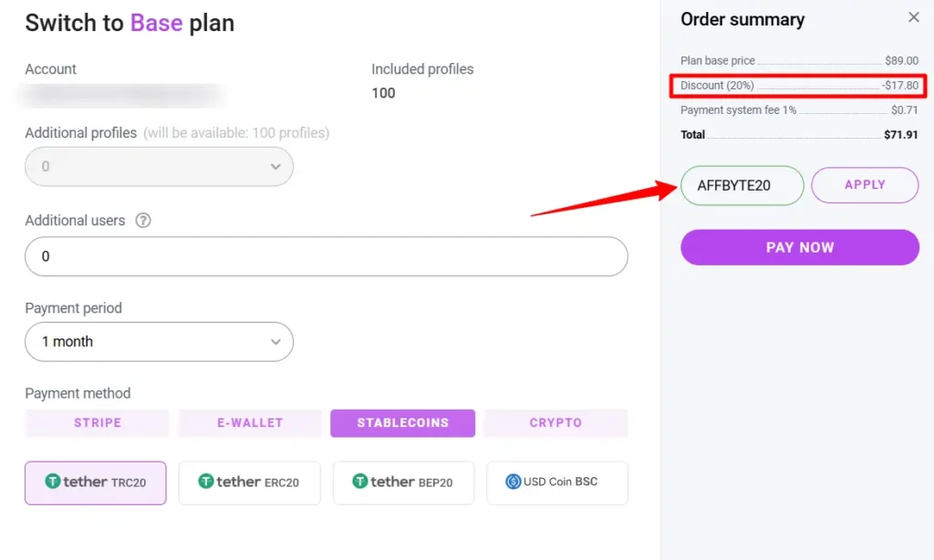Click the X to dismiss the Order summary
Screen dimensions: 934x560
pos(915,17)
